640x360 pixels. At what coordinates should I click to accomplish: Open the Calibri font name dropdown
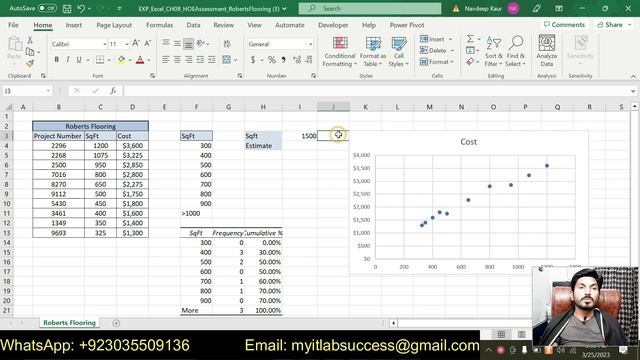point(104,44)
